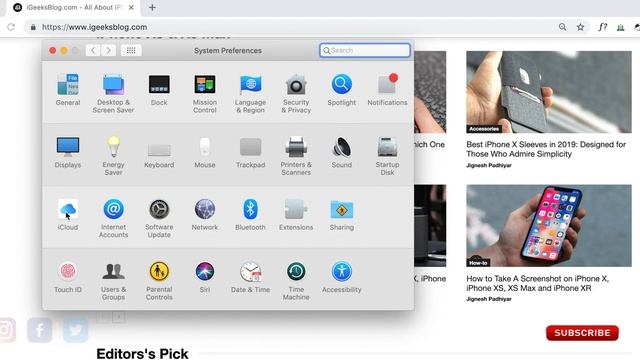Open a new browser tab
Screen dimensions: 640x360
click(152, 7)
